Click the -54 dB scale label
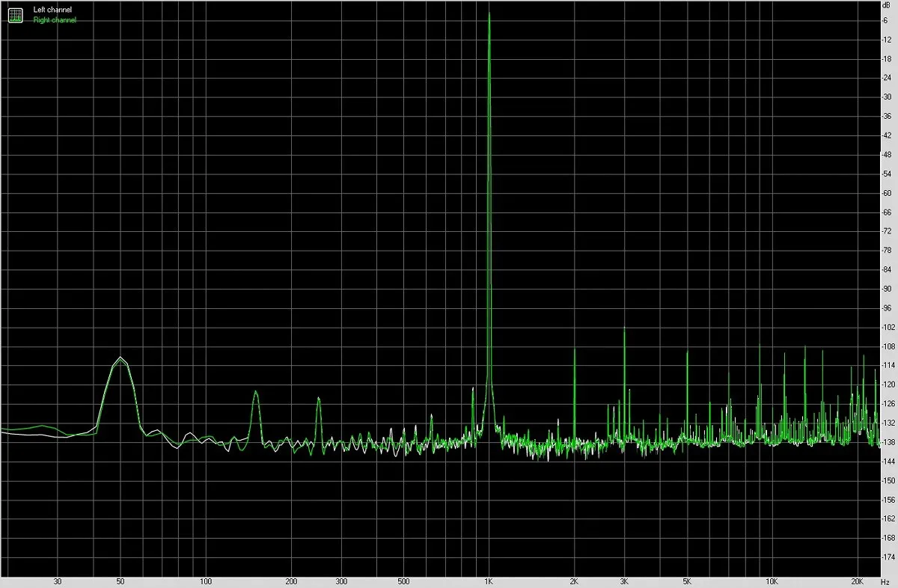This screenshot has height=588, width=898. pyautogui.click(x=885, y=174)
